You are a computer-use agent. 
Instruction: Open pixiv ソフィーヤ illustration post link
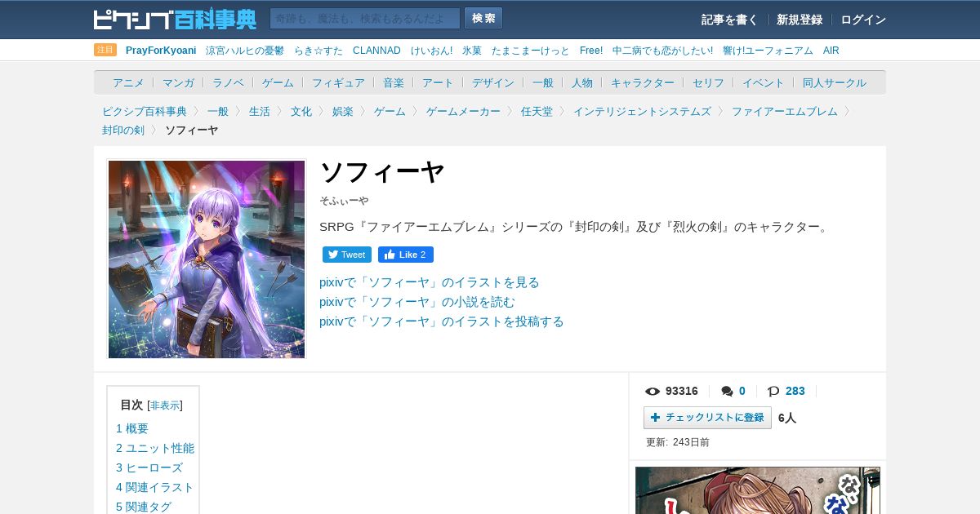[x=442, y=321]
